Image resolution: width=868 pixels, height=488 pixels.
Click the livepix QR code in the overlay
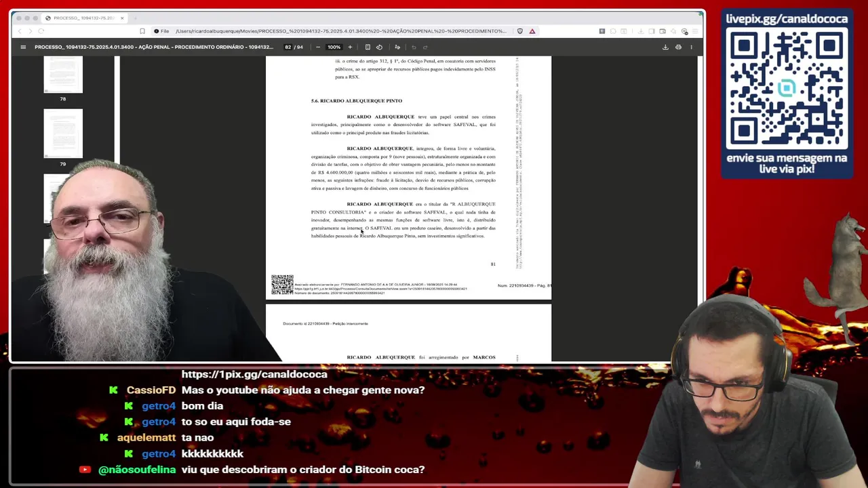pos(787,89)
